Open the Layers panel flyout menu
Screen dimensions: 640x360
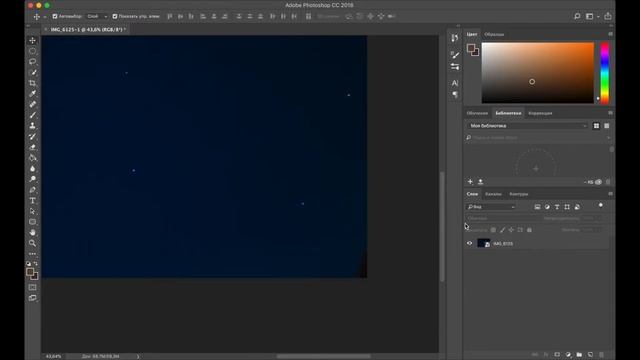click(x=610, y=193)
